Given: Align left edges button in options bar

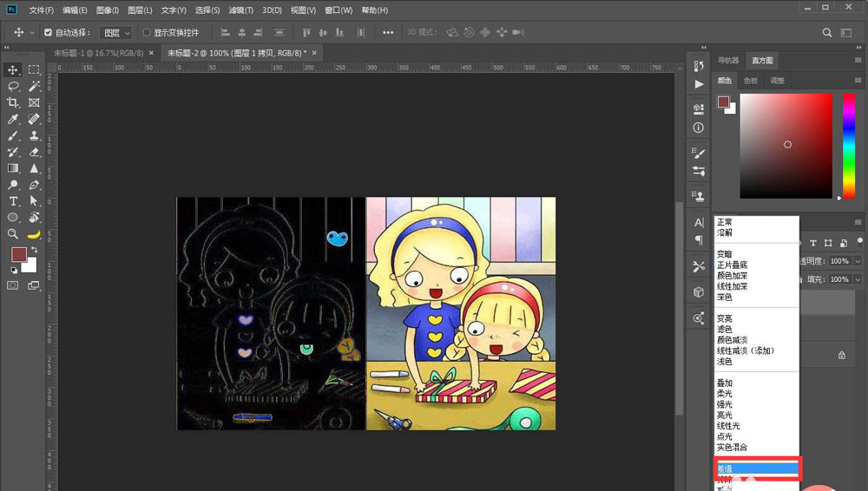Looking at the screenshot, I should pos(226,33).
